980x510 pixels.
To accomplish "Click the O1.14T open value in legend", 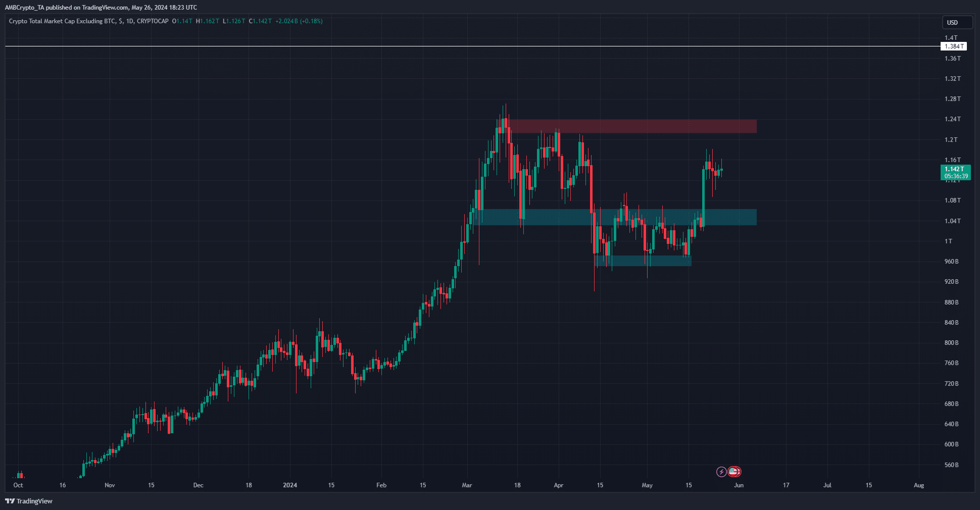I will point(182,21).
